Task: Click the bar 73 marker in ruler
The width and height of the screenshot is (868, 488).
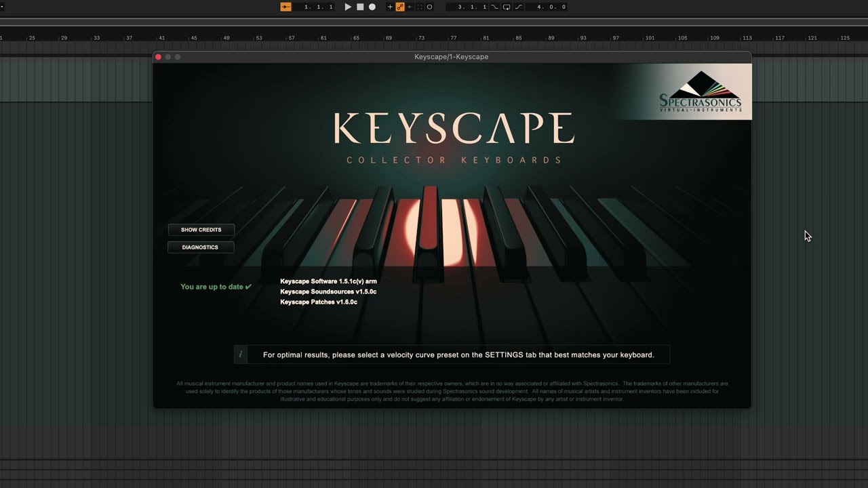Action: [421, 38]
